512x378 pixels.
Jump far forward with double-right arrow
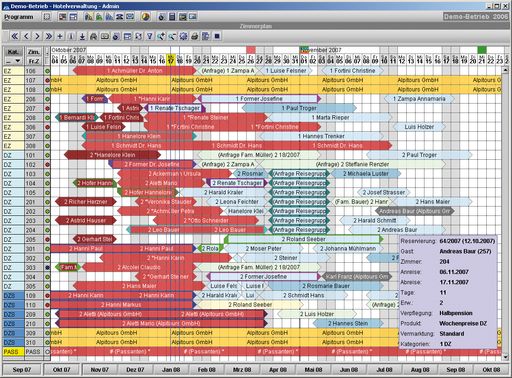49,36
